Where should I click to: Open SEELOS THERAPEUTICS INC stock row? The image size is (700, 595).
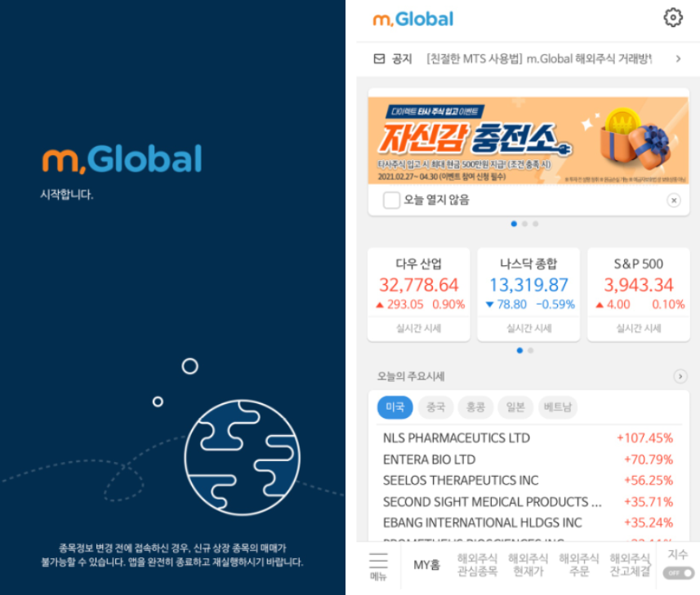528,481
